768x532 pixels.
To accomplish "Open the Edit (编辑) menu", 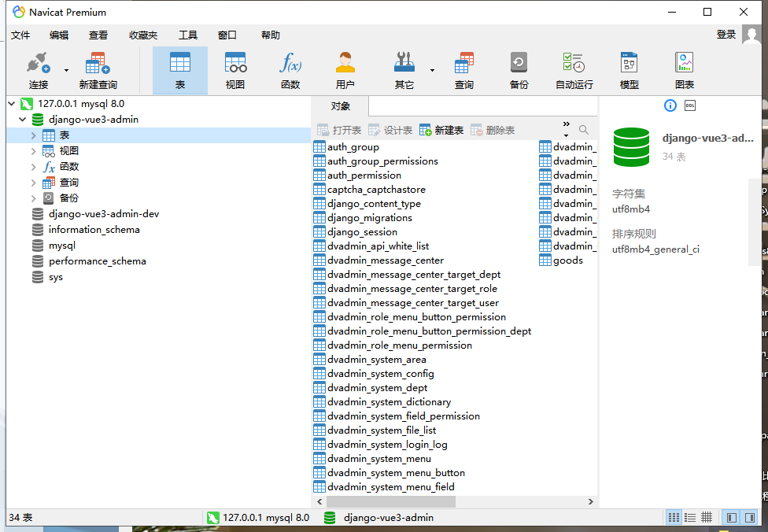I will [59, 35].
